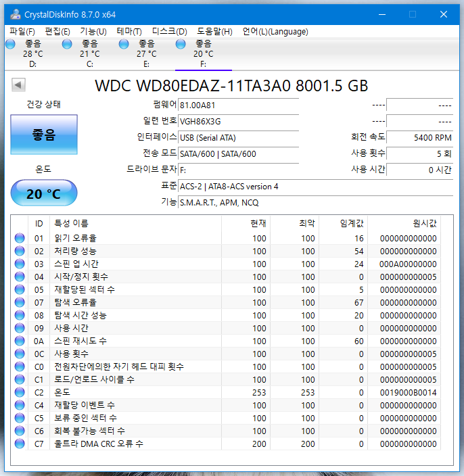Screen dimensions: 464x476
Task: Click the firmware field 81.00A81
Action: click(239, 105)
